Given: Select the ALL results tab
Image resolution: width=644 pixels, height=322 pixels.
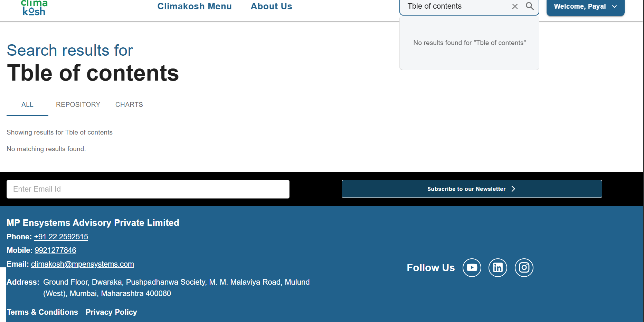Looking at the screenshot, I should coord(27,104).
